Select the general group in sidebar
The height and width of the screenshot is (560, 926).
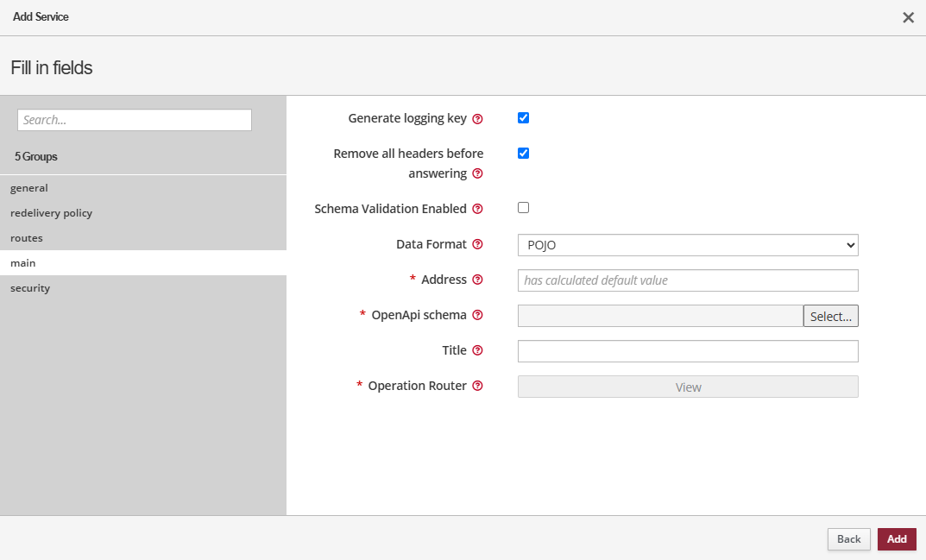coord(29,188)
